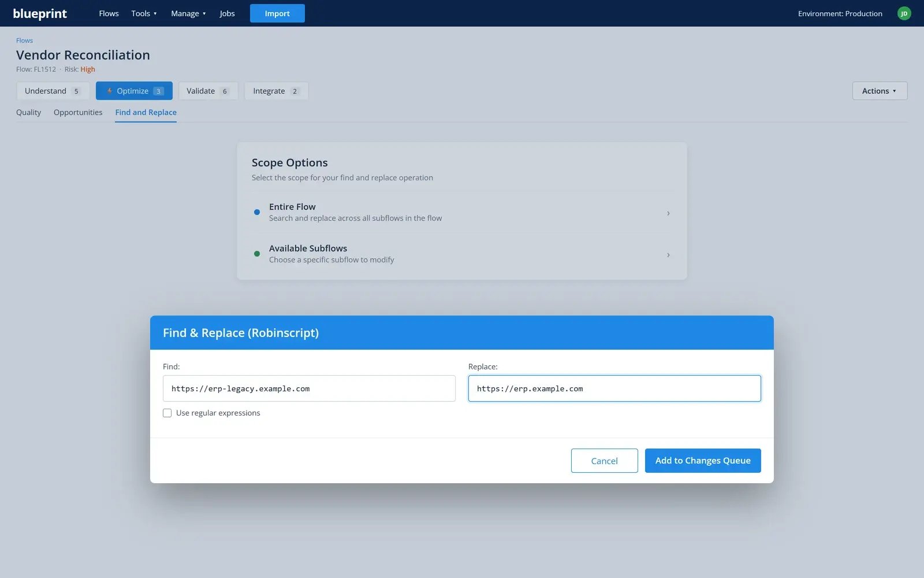This screenshot has height=578, width=924.
Task: Click Cancel in the dialog
Action: point(604,461)
